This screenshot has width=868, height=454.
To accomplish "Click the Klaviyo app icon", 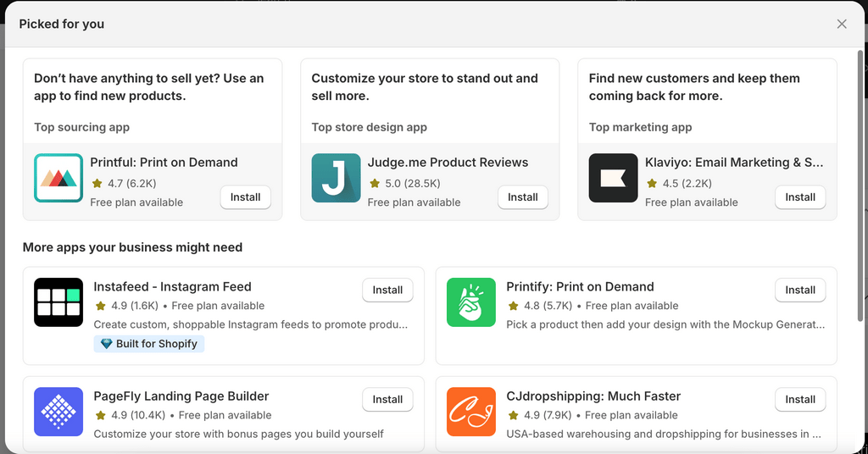I will [x=614, y=178].
